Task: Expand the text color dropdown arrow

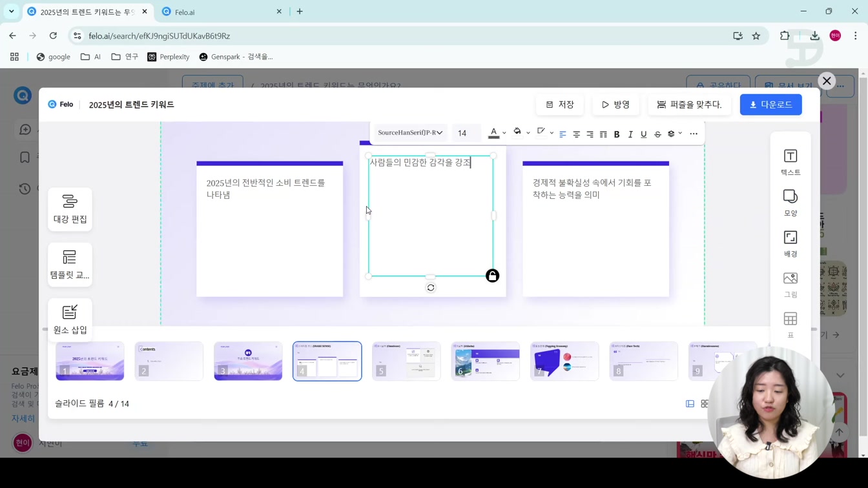Action: (x=504, y=134)
